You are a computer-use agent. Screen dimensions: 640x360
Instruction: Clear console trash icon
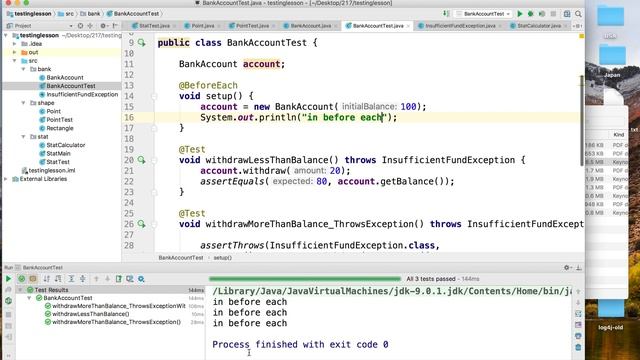click(578, 347)
